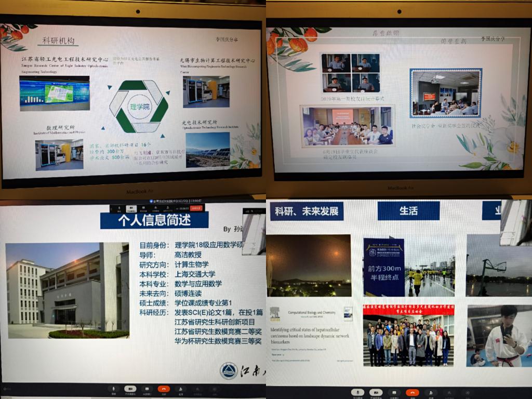Select the 科研、未来发展 header tab
Screen dimensions: 532x399
tap(307, 211)
